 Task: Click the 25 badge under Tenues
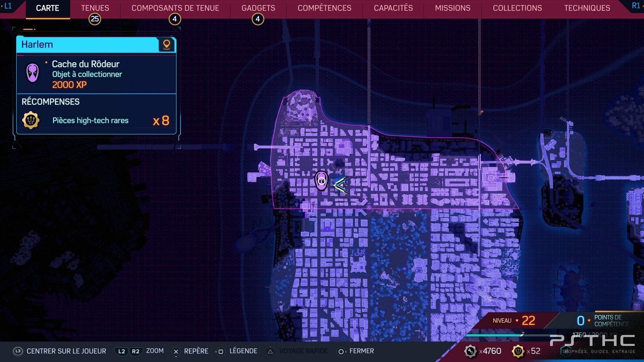tap(95, 19)
